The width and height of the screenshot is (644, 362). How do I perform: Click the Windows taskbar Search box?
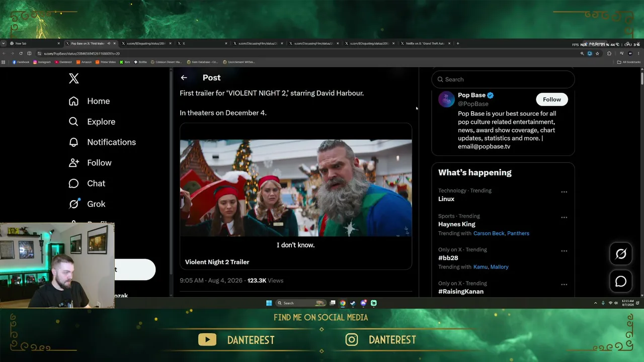301,303
